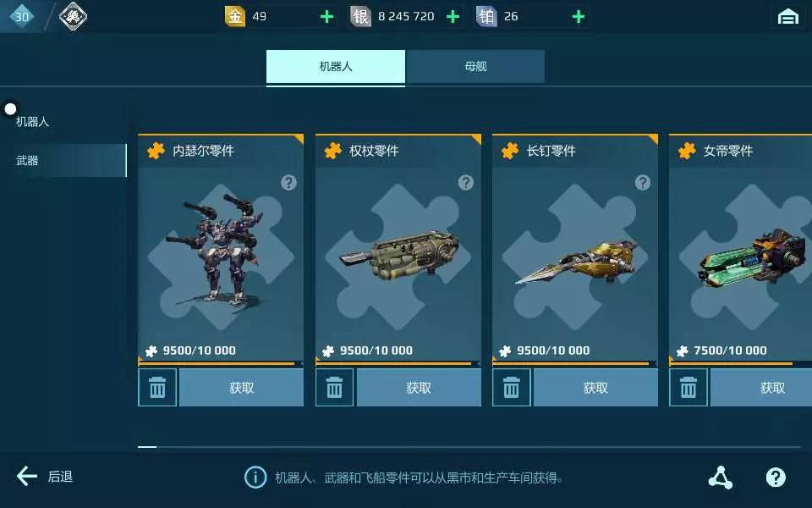Open the help icon at bottom right
This screenshot has width=812, height=508.
tap(776, 477)
